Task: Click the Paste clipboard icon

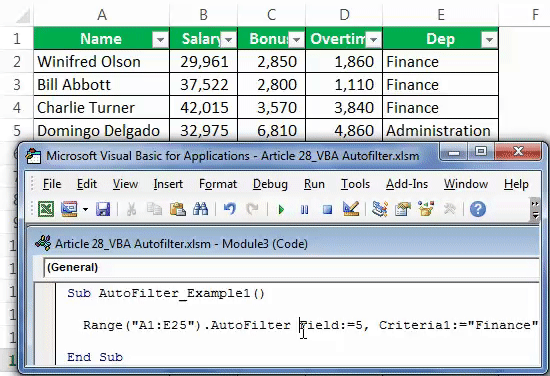Action: (177, 209)
